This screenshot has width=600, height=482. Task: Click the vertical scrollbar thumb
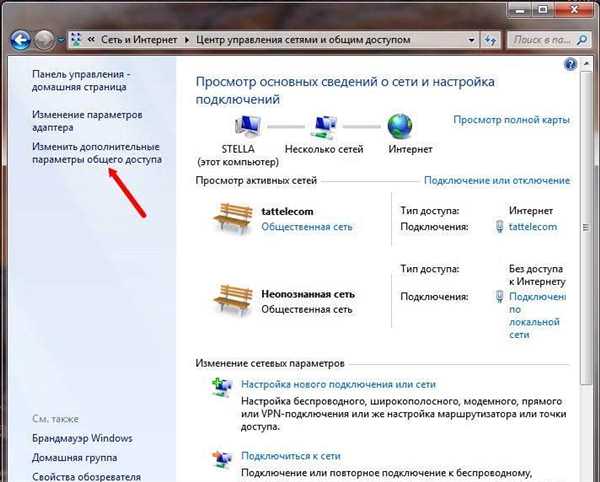[x=585, y=228]
